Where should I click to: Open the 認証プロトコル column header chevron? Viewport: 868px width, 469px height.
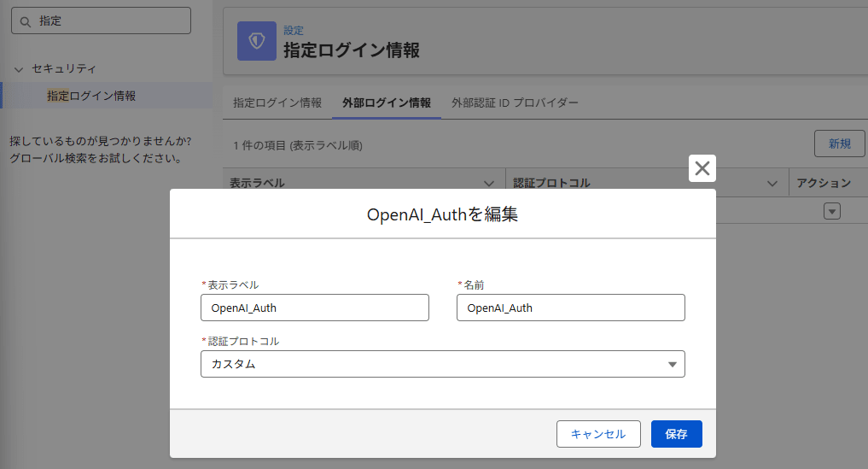[x=772, y=183]
